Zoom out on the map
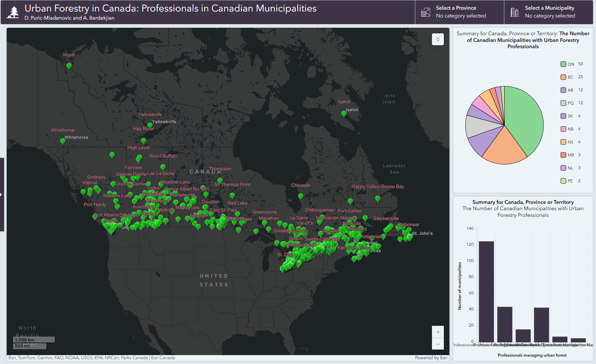Screen dimensions: 596x364 click(438, 344)
